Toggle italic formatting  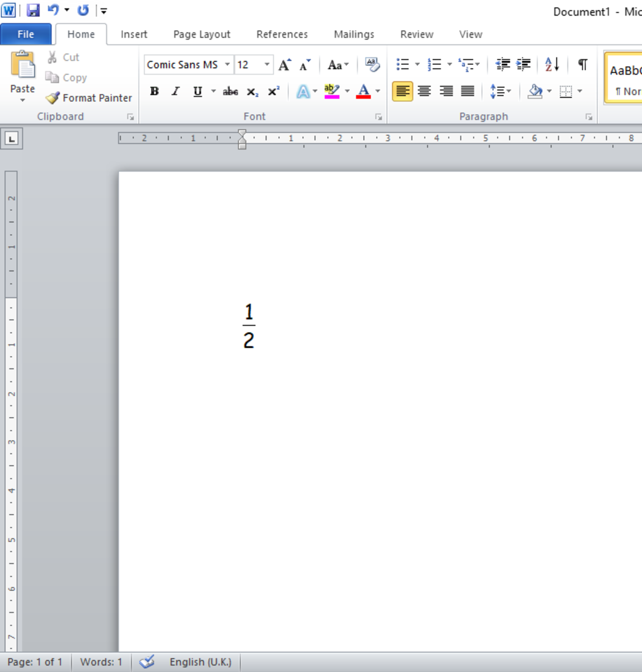pyautogui.click(x=175, y=91)
